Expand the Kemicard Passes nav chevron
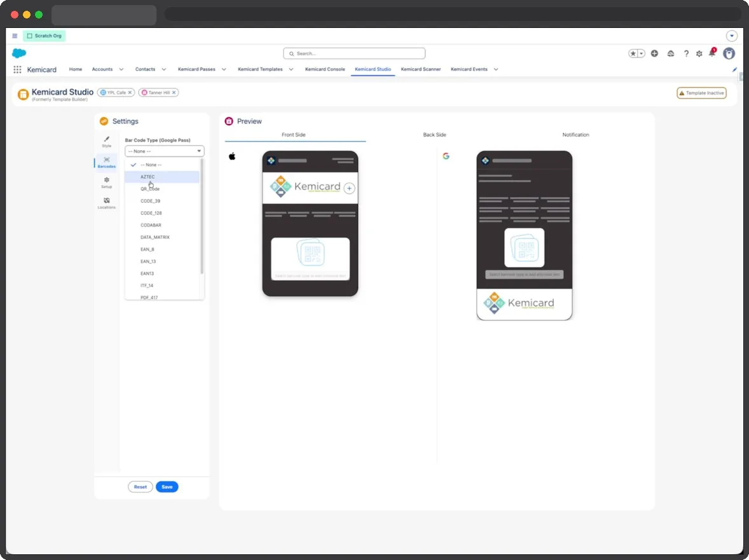This screenshot has width=749, height=560. coord(224,69)
